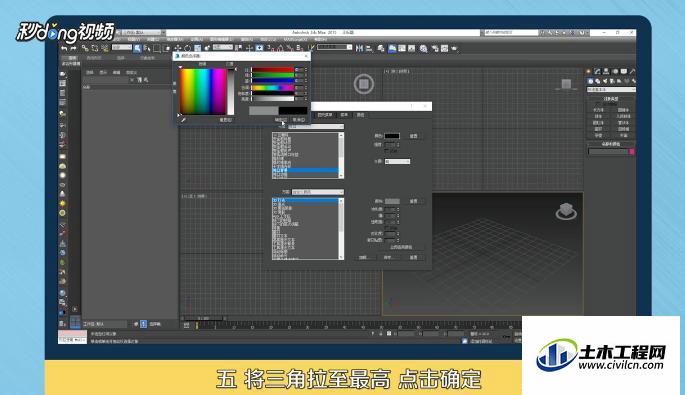
Task: Click Reset in the Color Selector
Action: tap(225, 120)
